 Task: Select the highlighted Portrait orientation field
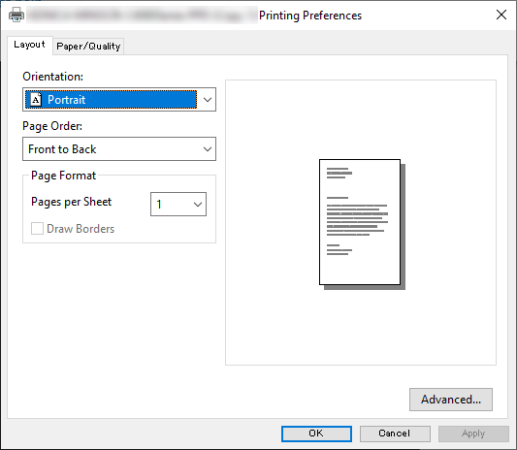[x=111, y=99]
